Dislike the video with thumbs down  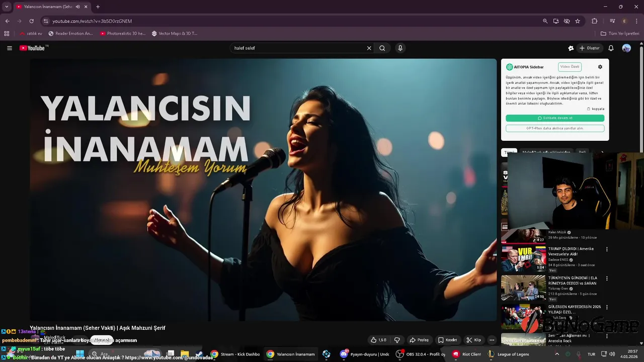397,340
